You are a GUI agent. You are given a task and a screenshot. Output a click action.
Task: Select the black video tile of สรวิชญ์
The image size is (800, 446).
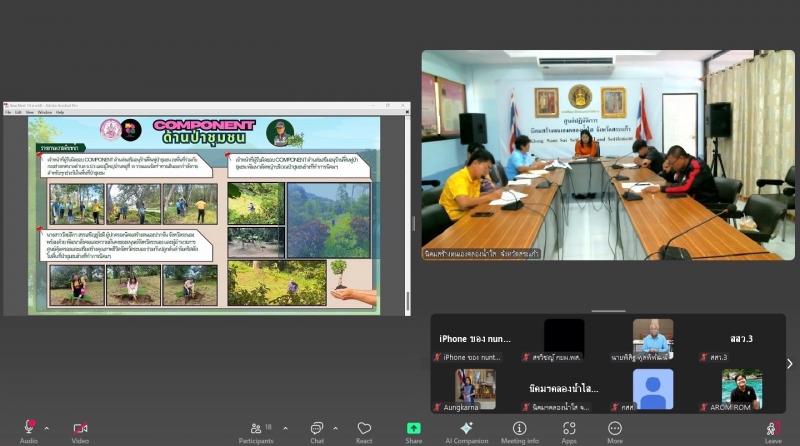pyautogui.click(x=564, y=340)
